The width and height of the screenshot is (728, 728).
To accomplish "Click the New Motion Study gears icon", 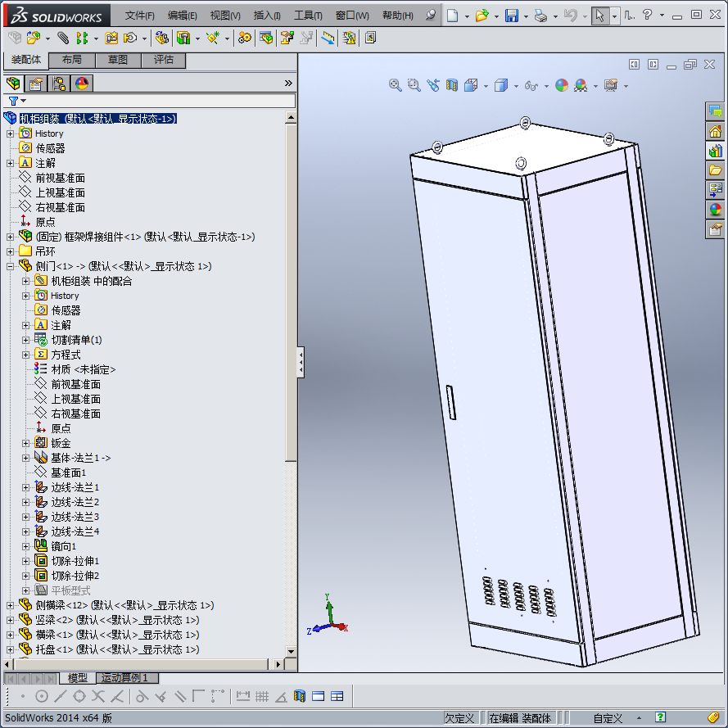I will coord(244,38).
